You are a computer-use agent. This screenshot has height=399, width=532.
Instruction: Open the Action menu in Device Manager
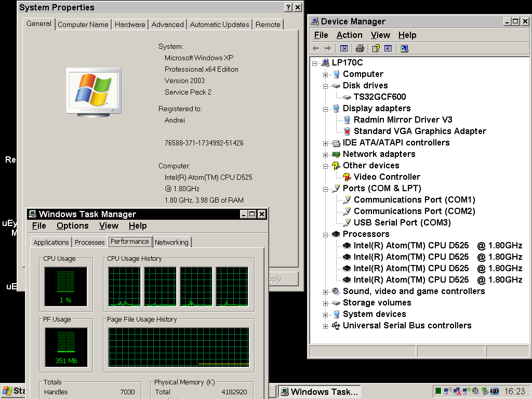349,35
